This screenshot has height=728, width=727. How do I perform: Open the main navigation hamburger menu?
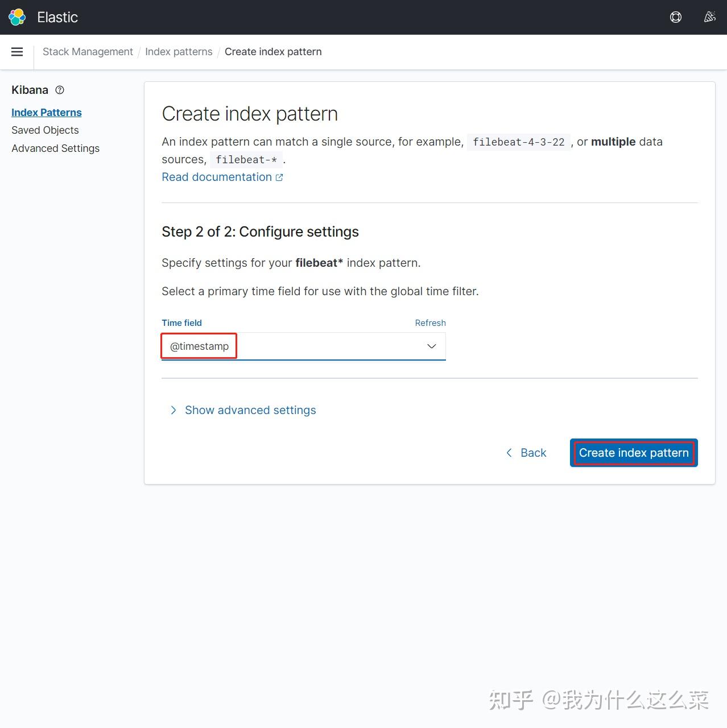point(17,51)
